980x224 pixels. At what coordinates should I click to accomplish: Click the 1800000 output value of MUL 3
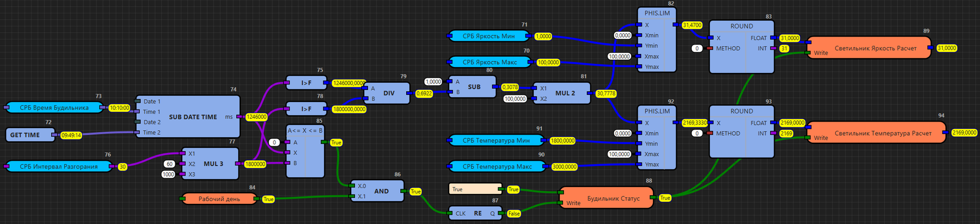click(x=255, y=164)
